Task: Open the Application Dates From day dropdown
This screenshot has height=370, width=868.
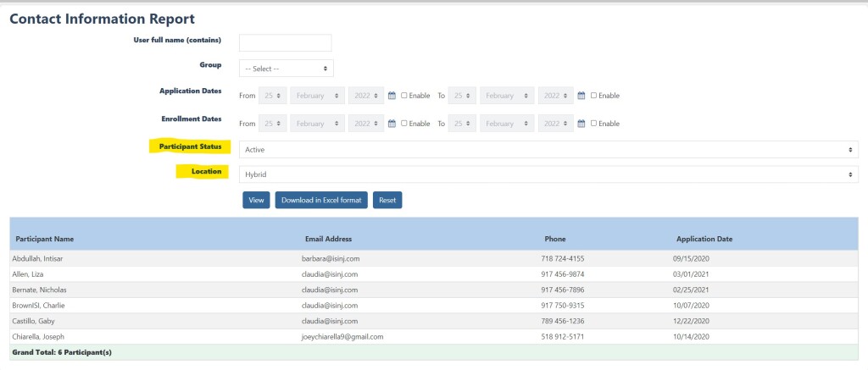Action: (272, 96)
